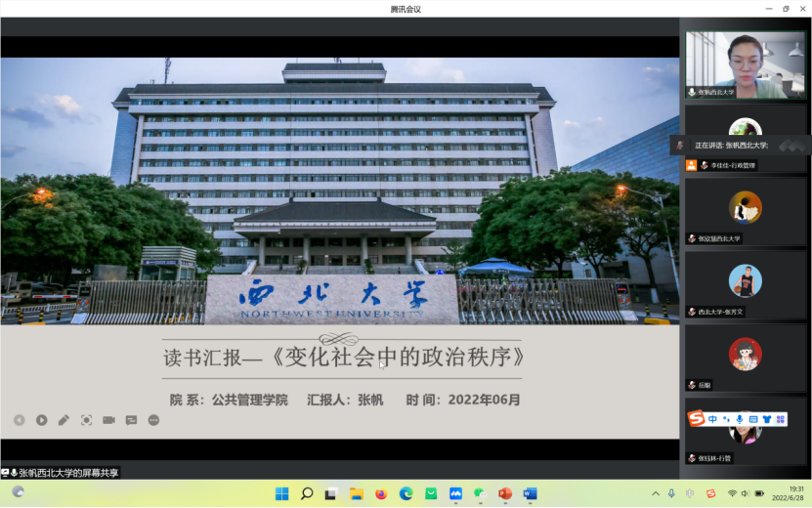The height and width of the screenshot is (508, 812).
Task: Toggle Sogou punctuation mode button
Action: point(726,419)
